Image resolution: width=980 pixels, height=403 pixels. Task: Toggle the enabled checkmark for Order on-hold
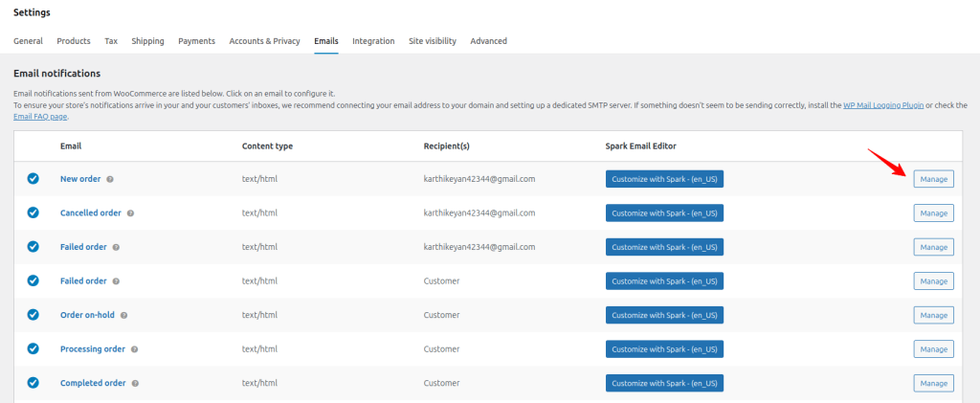[33, 315]
